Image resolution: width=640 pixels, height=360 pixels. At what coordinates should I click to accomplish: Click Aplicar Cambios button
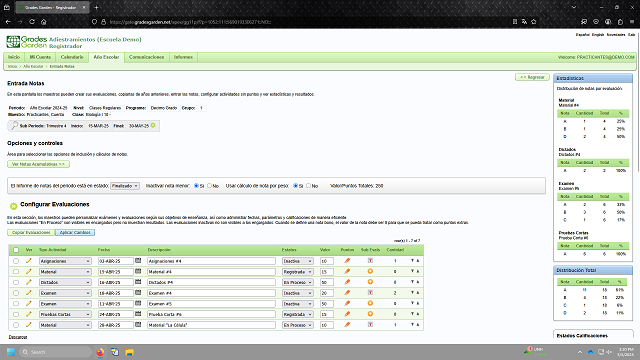click(75, 232)
